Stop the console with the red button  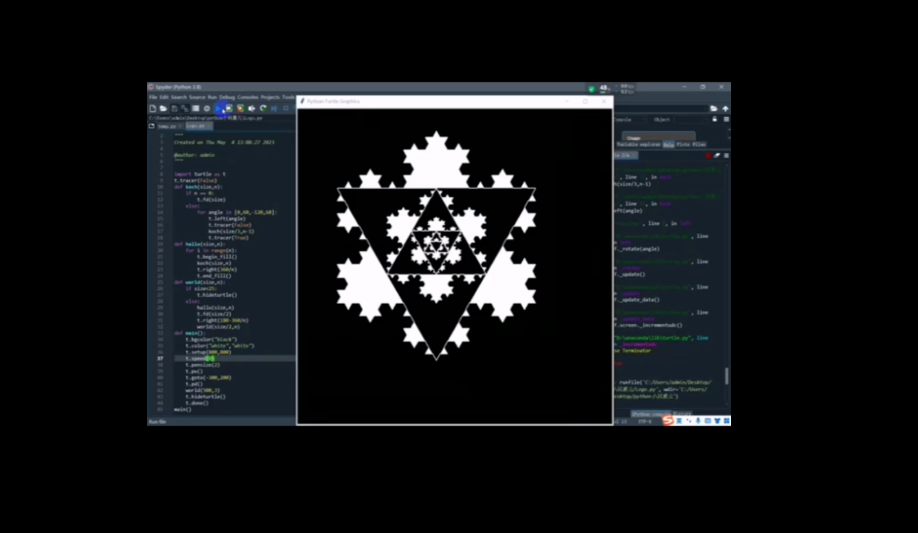708,155
